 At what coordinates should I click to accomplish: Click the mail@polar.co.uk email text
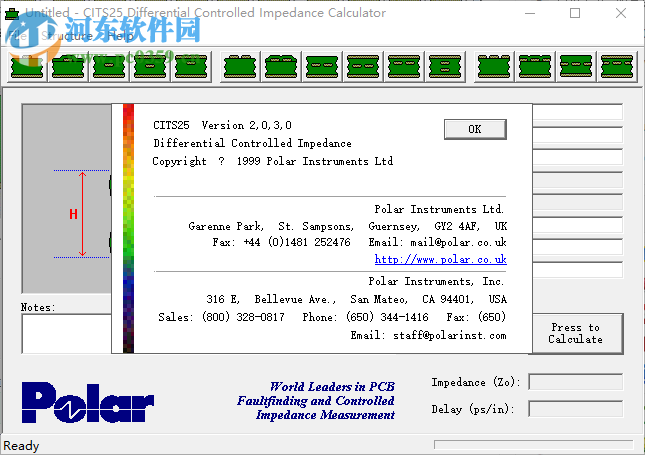point(458,242)
